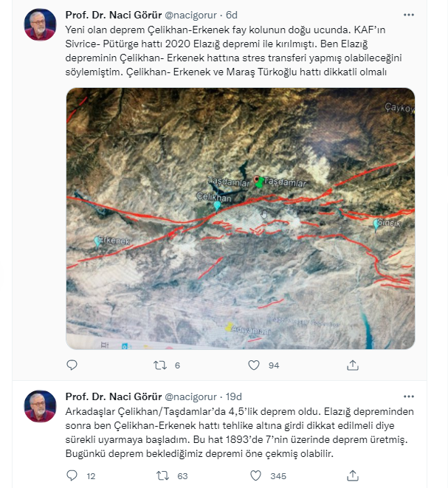Viewport: 448px width, 488px height.
Task: Open more options for the 19d tweet
Action: click(x=408, y=396)
